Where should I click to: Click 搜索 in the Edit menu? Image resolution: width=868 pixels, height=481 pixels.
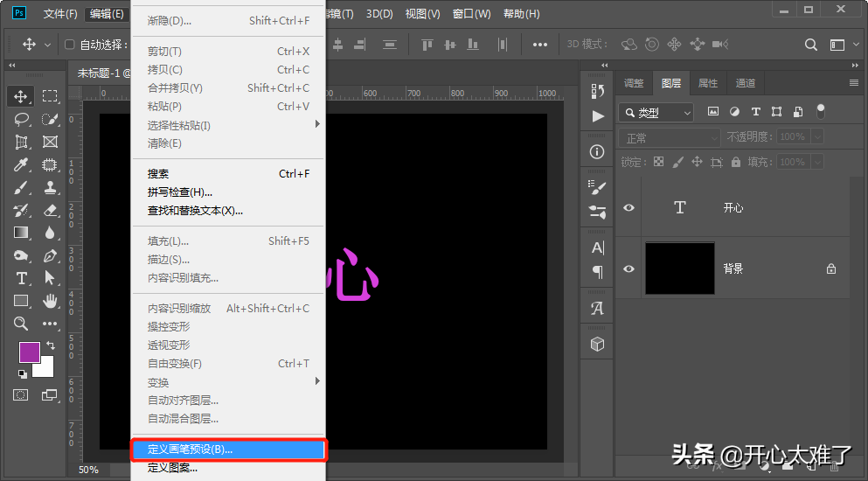click(x=228, y=174)
